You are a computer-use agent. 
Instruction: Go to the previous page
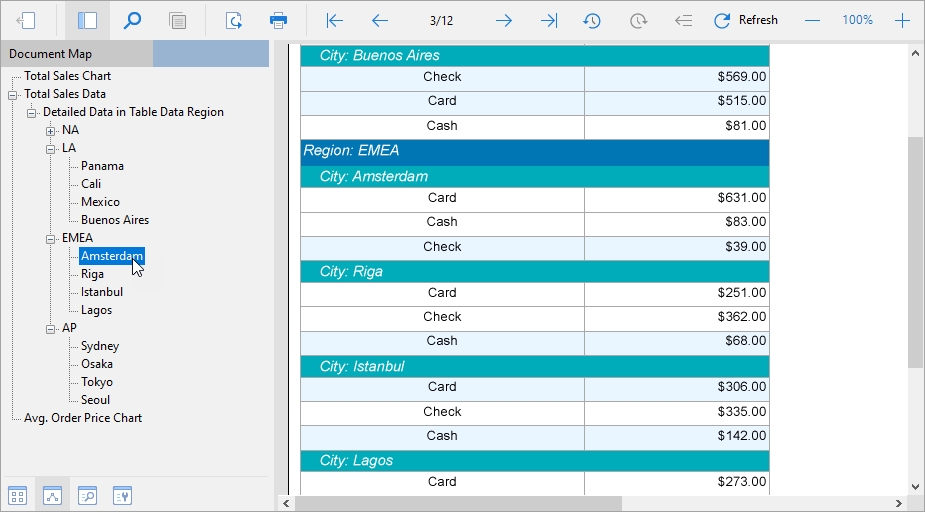click(380, 21)
